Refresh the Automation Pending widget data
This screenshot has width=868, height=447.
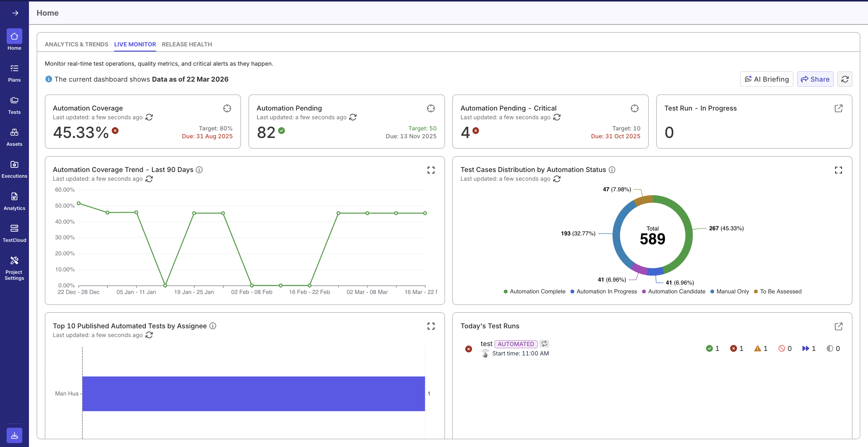pyautogui.click(x=353, y=117)
